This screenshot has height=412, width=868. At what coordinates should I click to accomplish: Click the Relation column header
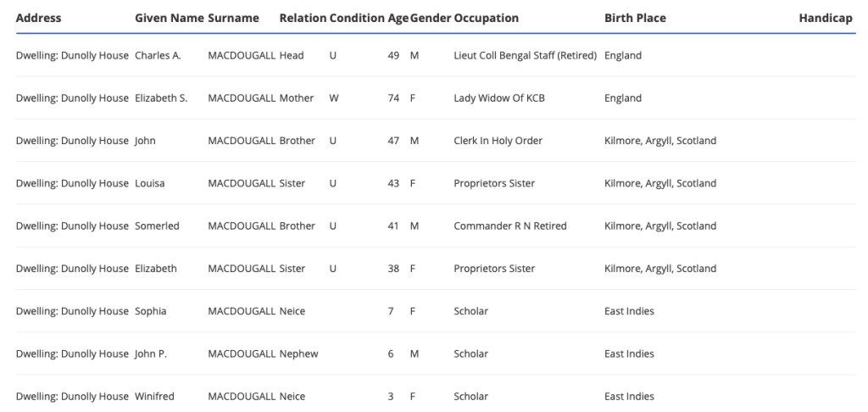tap(303, 18)
